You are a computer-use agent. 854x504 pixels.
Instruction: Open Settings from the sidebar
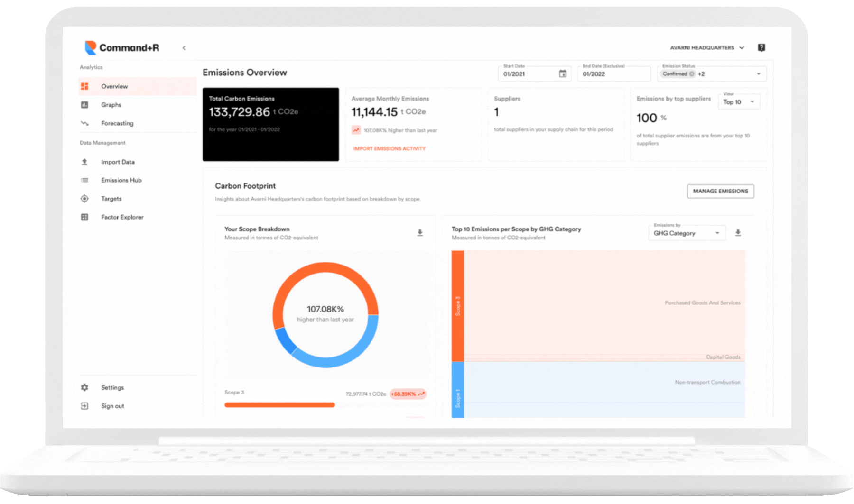click(137, 387)
